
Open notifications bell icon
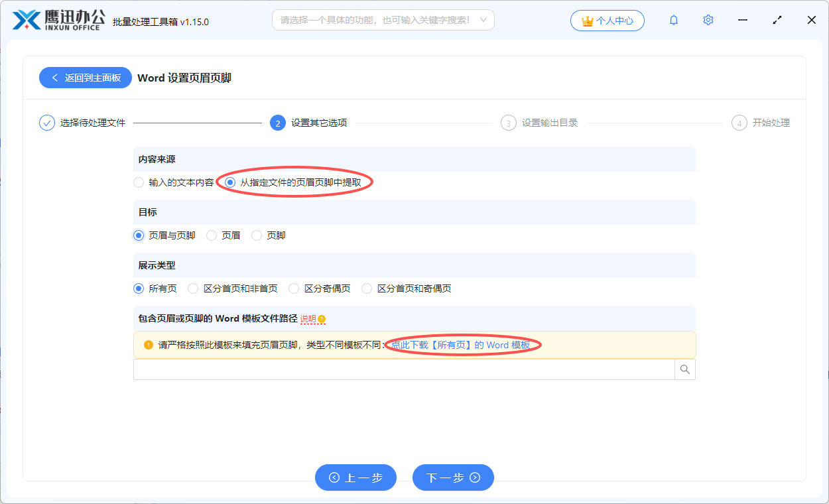[x=674, y=20]
